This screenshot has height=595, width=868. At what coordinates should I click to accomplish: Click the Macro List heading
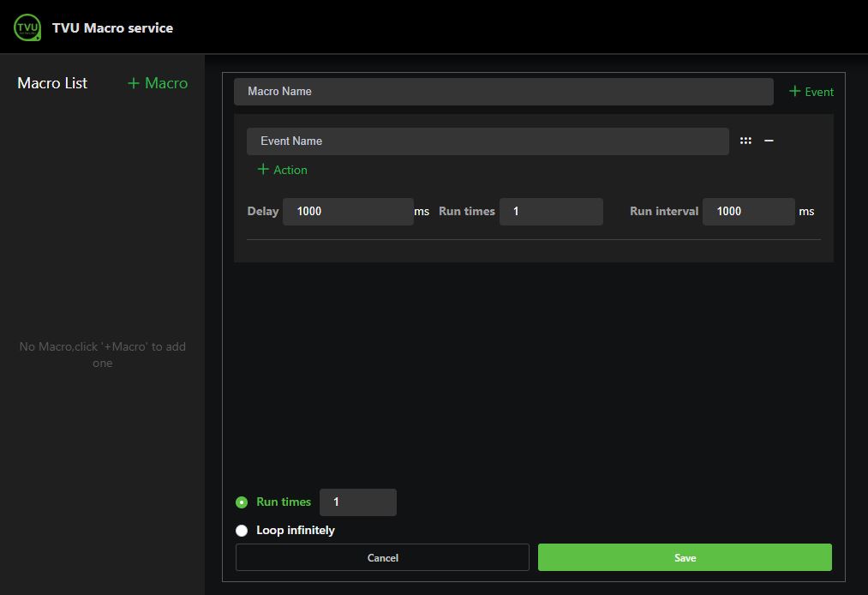coord(51,83)
